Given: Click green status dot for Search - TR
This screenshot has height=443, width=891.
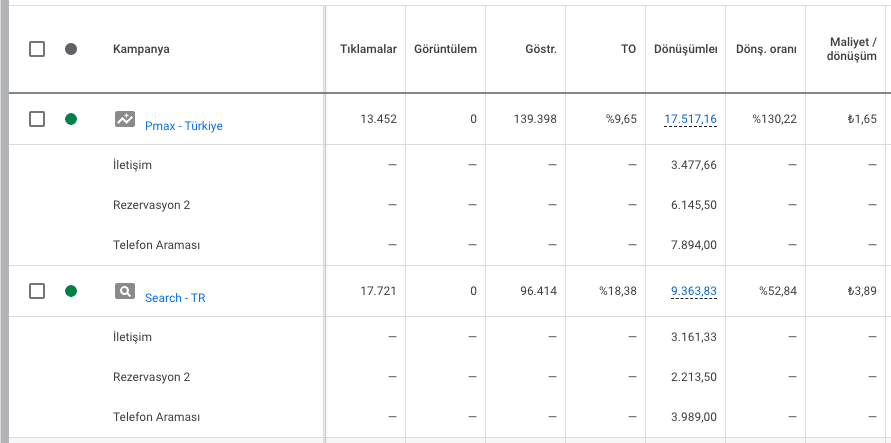Looking at the screenshot, I should point(71,291).
